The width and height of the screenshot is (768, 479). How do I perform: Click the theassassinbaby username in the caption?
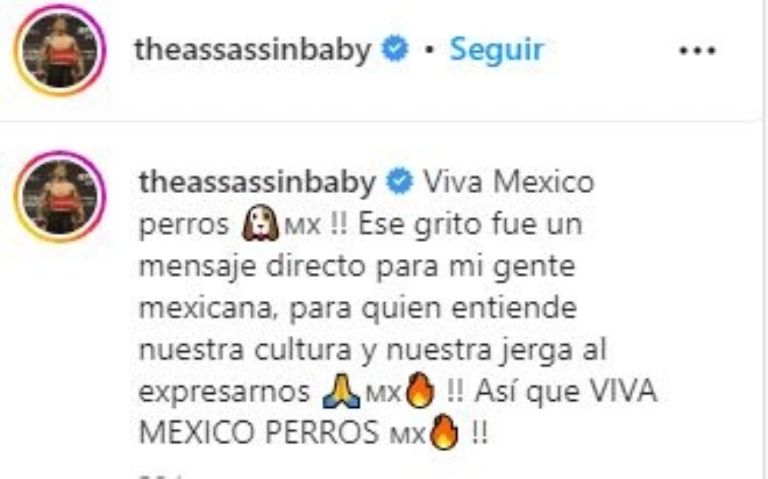(258, 182)
